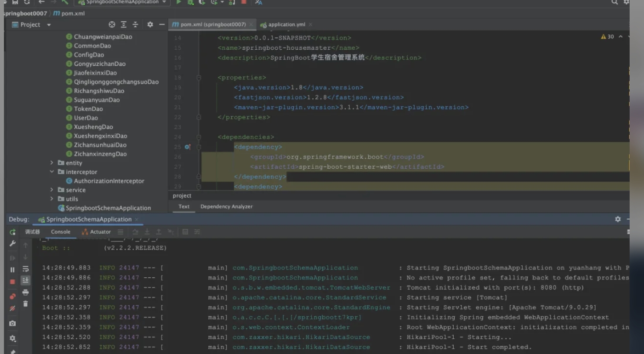Open the Actuator tab
This screenshot has height=354, width=644.
97,232
